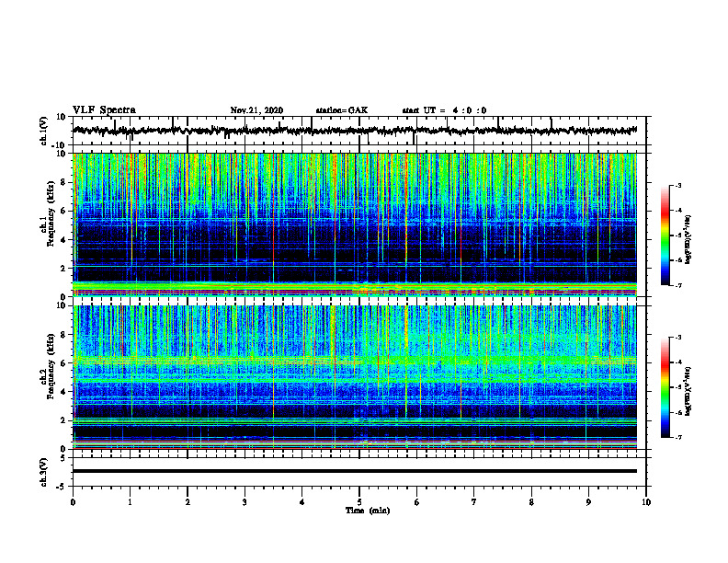
Task: Click the 'Time (min)' x-axis label
Action: coord(368,511)
